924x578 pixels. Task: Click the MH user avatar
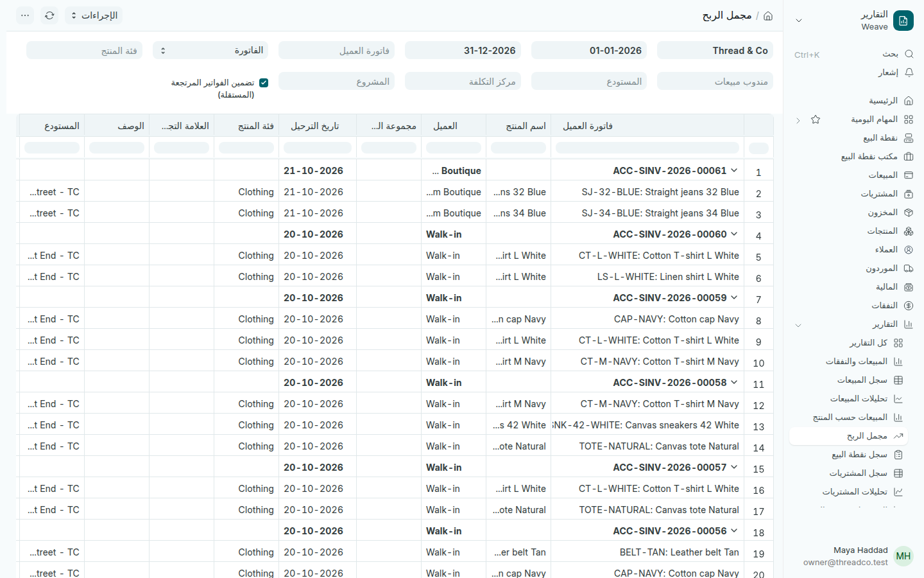903,556
